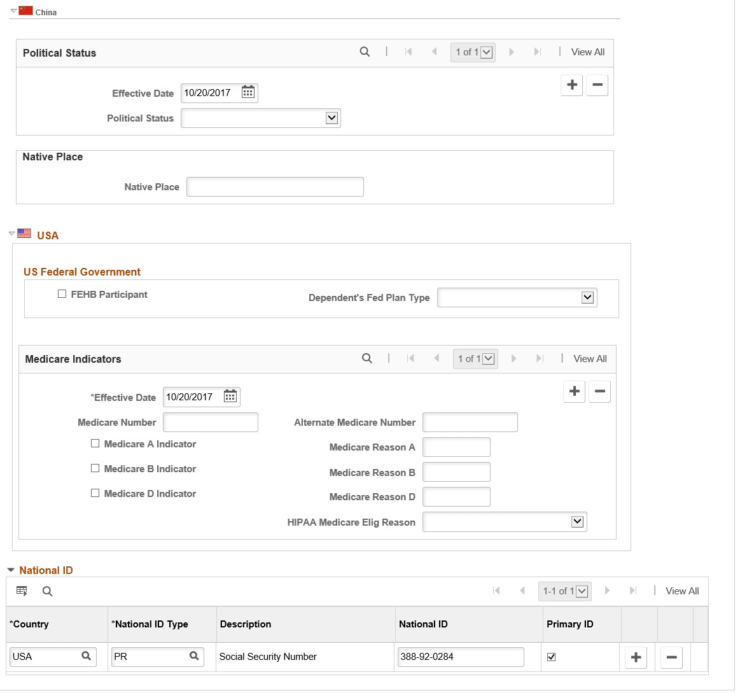Open the Political Status dropdown
Image resolution: width=747 pixels, height=700 pixels.
tap(333, 118)
